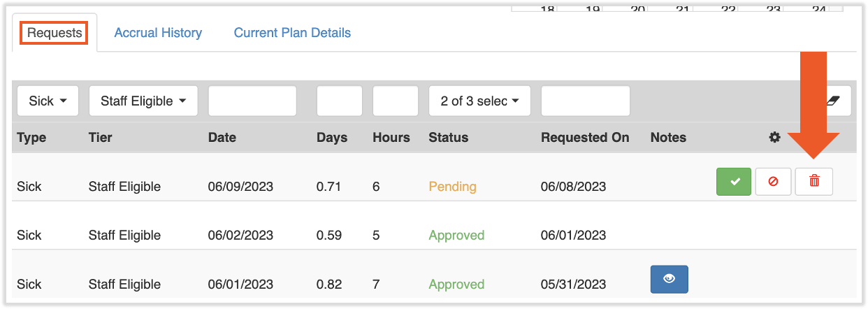Screen dimensions: 868x309
Task: Click the Hours filter input box
Action: [395, 101]
